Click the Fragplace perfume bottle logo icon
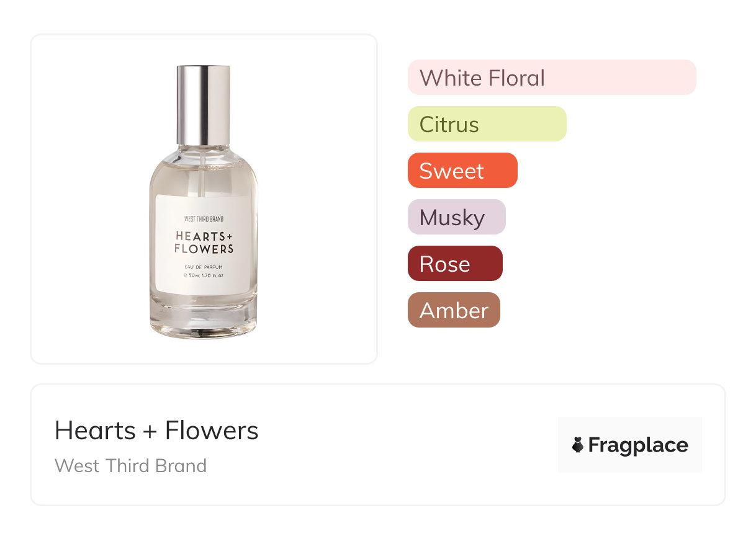This screenshot has width=756, height=536. pyautogui.click(x=578, y=445)
